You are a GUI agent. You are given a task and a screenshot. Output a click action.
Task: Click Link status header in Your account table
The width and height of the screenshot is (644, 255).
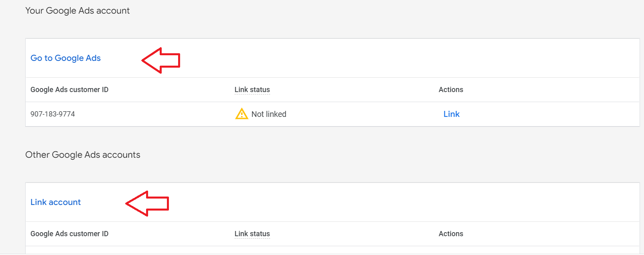tap(252, 90)
